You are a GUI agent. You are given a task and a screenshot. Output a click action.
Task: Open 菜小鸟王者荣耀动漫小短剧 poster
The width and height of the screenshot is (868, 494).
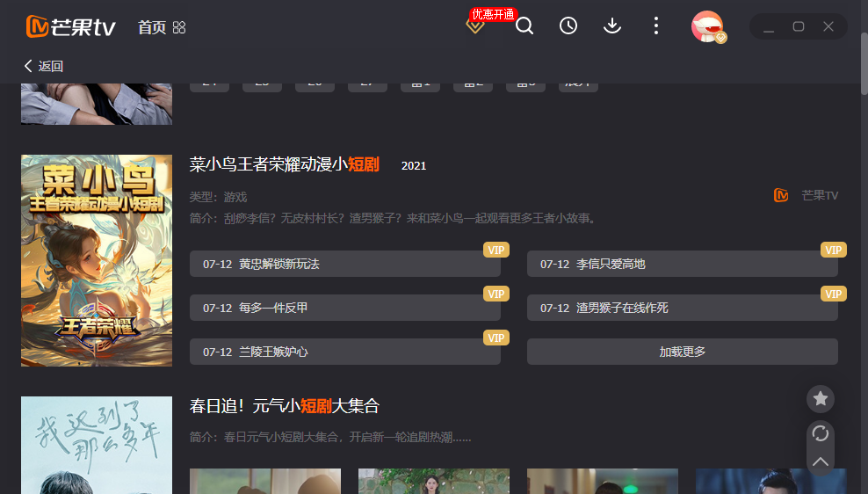(x=97, y=260)
